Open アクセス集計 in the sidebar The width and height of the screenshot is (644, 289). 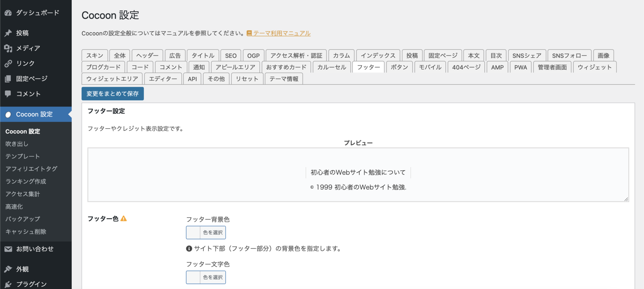click(x=22, y=194)
